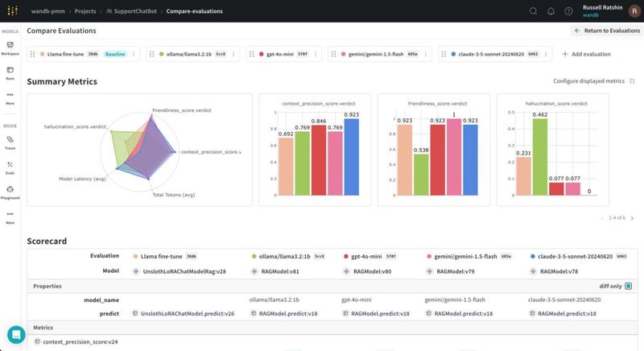The height and width of the screenshot is (351, 644).
Task: Go to wandb-pmm breadcrumb
Action: point(48,11)
